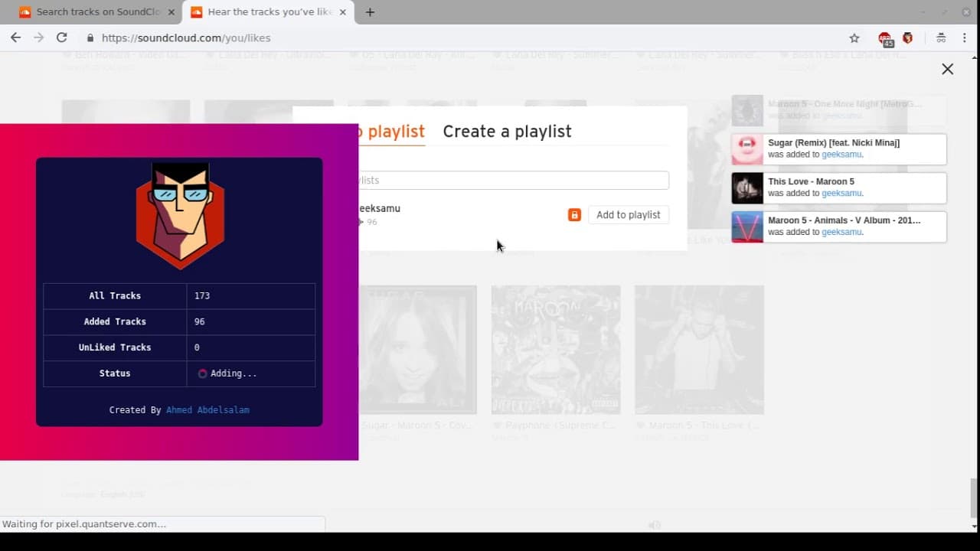The width and height of the screenshot is (980, 551).
Task: Open a new browser tab
Action: 370,12
